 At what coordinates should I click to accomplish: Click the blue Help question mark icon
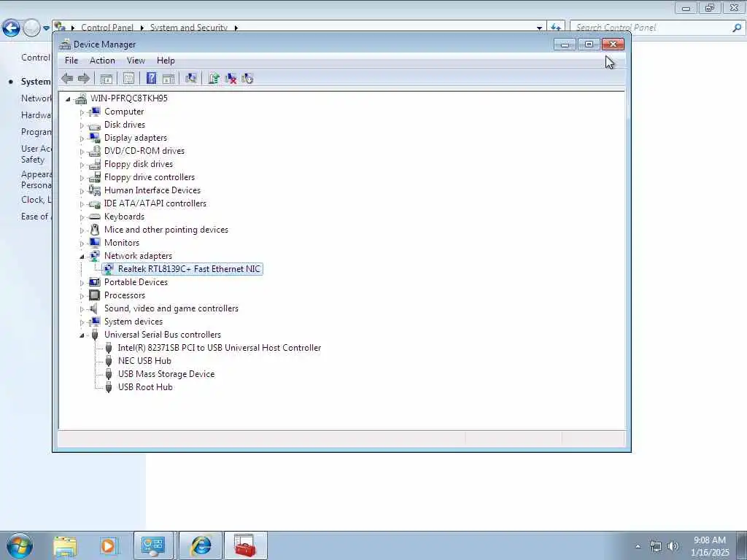151,79
